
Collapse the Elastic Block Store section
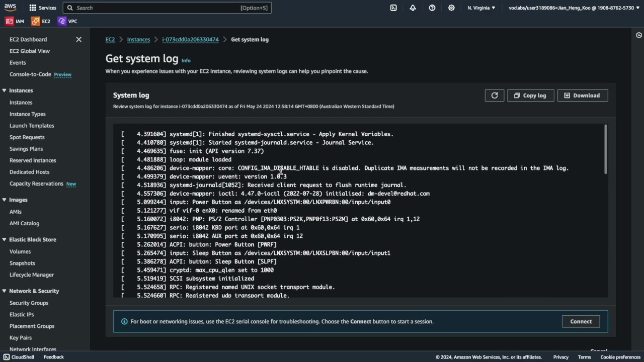click(x=4, y=240)
